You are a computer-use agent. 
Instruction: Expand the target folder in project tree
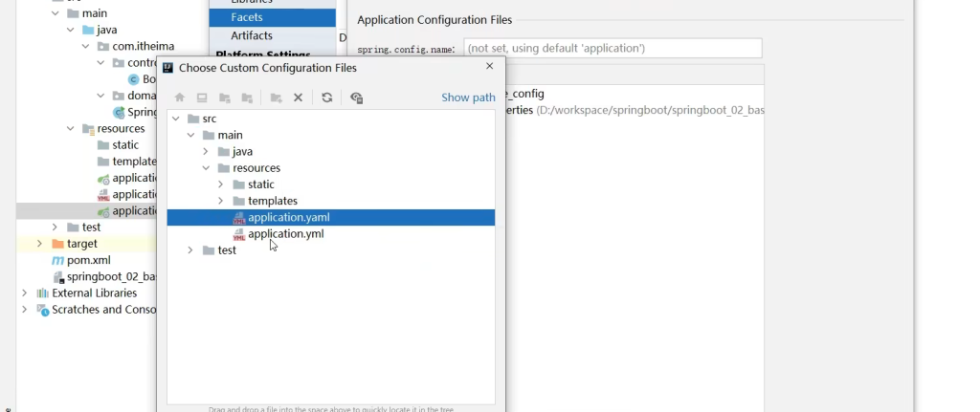(x=39, y=244)
